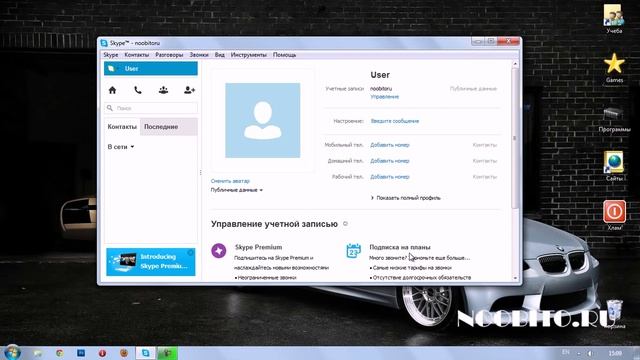
Task: Click the subscription plans calendar icon
Action: click(353, 251)
